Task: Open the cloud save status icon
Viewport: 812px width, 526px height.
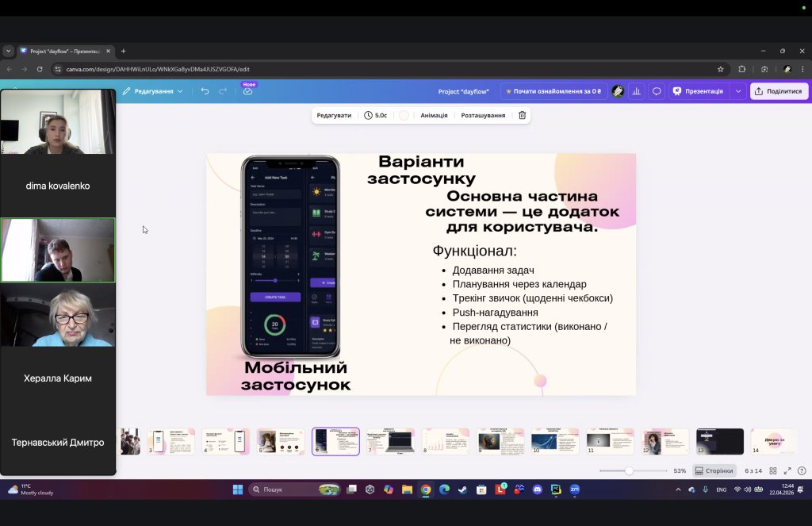Action: (x=247, y=91)
